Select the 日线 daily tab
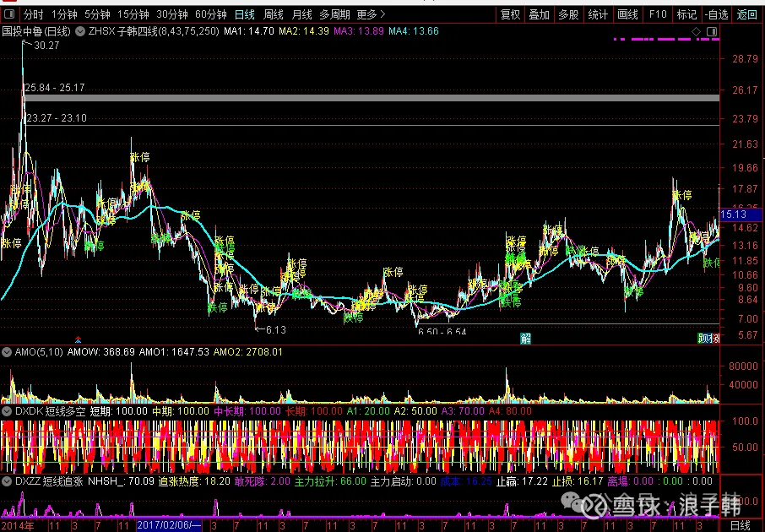This screenshot has width=765, height=532. tap(244, 14)
